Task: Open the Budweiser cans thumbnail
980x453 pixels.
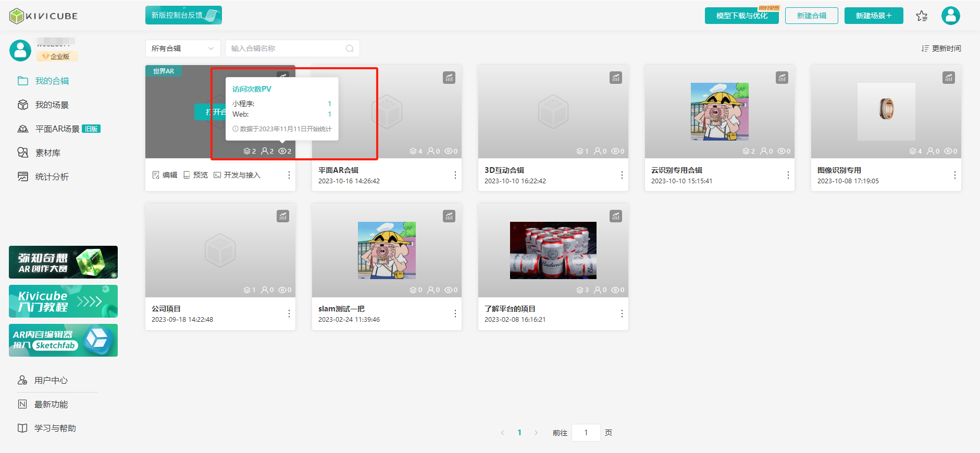Action: [x=553, y=250]
